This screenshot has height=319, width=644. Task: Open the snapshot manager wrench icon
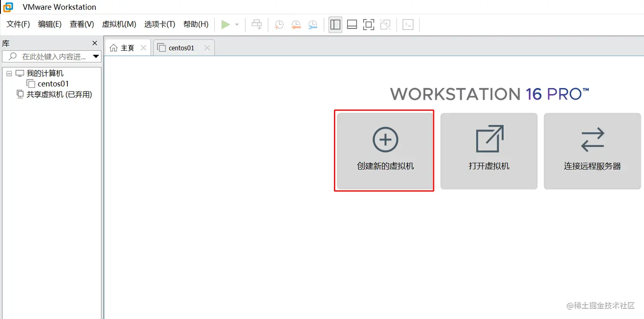click(313, 25)
